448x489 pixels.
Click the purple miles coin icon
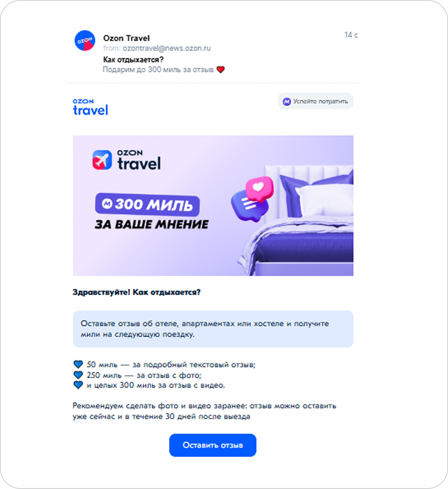[x=287, y=102]
